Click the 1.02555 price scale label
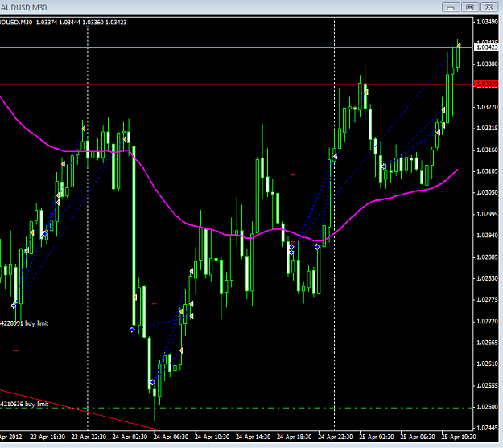 tap(487, 385)
